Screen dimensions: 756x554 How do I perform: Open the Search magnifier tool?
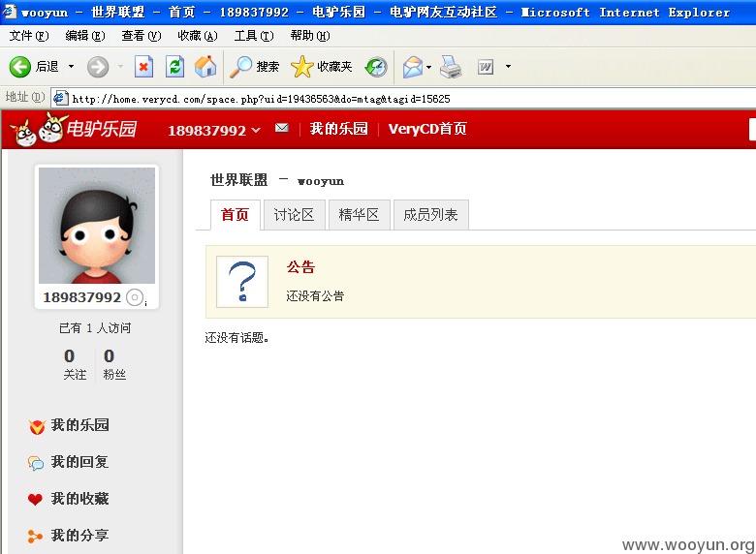point(240,67)
